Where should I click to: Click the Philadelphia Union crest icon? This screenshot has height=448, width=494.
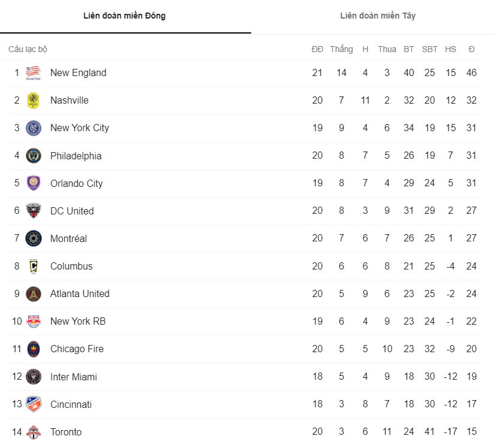[x=34, y=155]
